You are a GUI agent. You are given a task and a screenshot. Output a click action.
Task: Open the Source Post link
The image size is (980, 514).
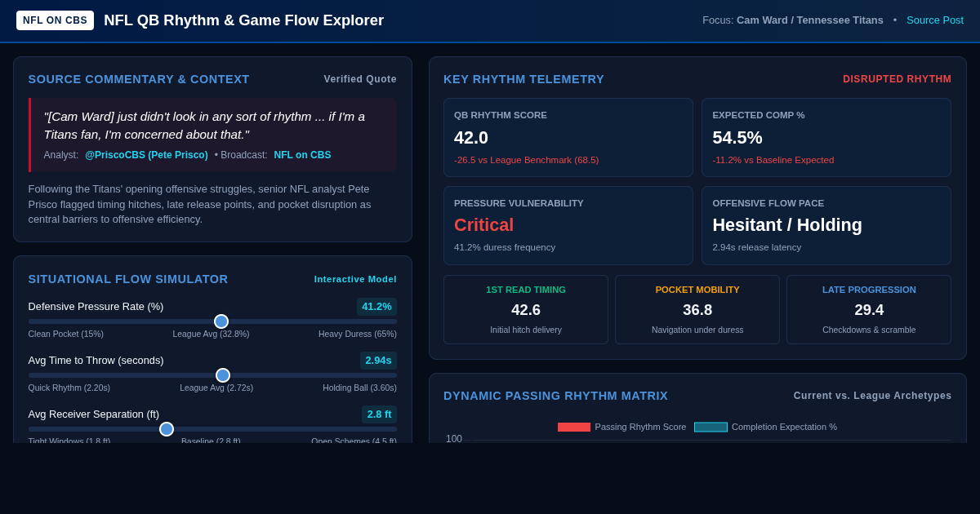click(935, 20)
